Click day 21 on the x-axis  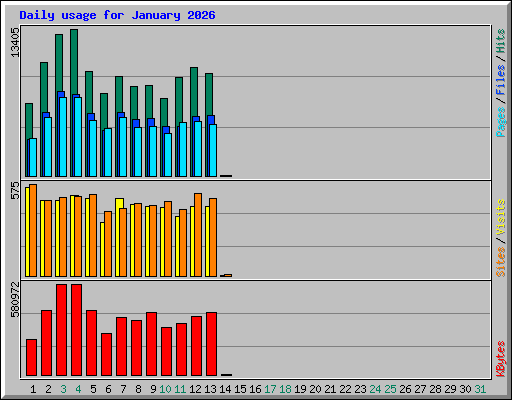[330, 389]
